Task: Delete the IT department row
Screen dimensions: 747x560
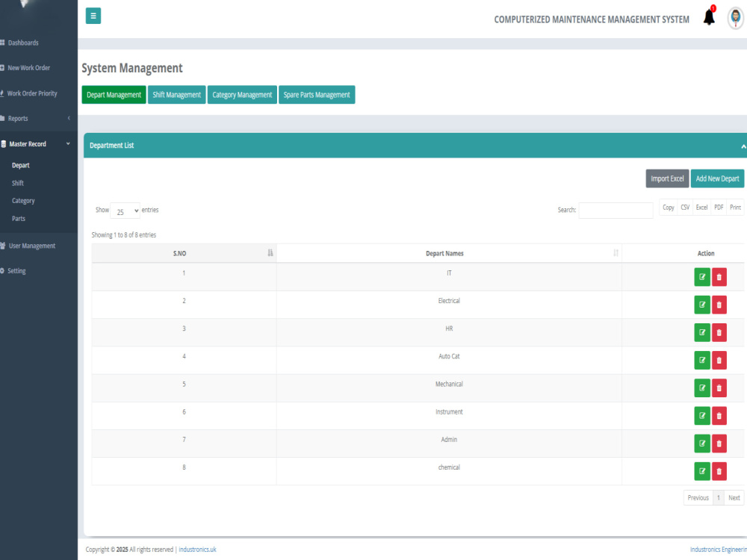Action: (719, 277)
